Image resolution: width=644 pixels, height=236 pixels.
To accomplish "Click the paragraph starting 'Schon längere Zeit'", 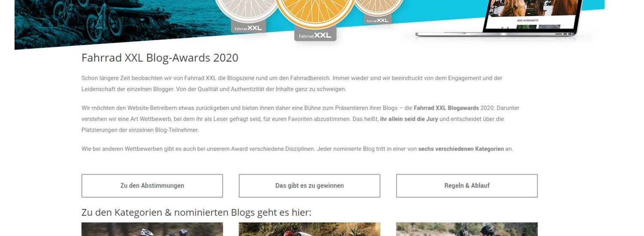I will (292, 84).
